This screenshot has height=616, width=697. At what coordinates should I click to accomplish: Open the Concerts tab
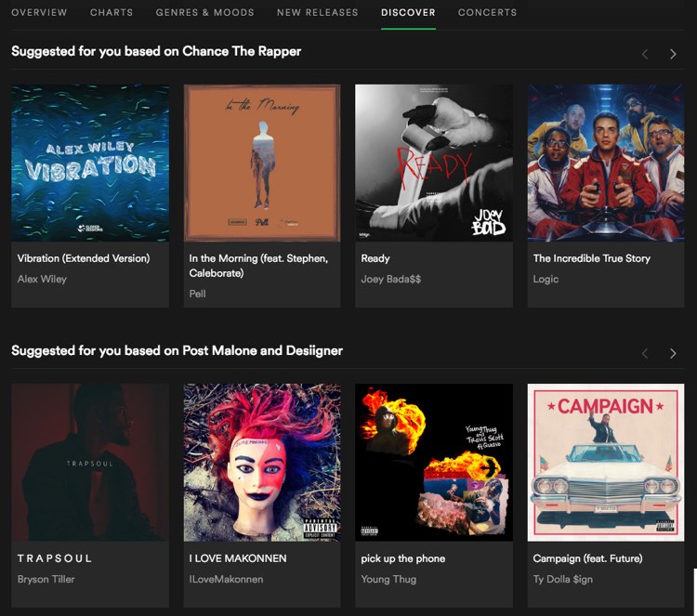pos(487,12)
